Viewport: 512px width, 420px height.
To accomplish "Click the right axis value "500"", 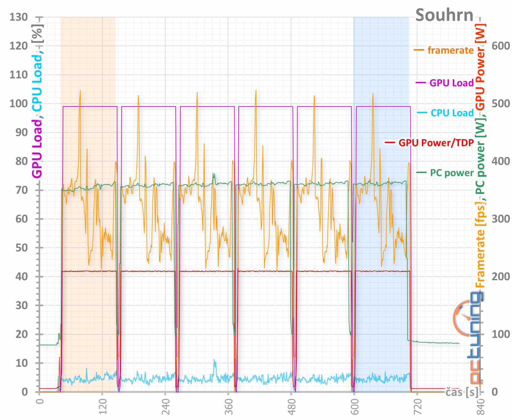I will coord(501,103).
